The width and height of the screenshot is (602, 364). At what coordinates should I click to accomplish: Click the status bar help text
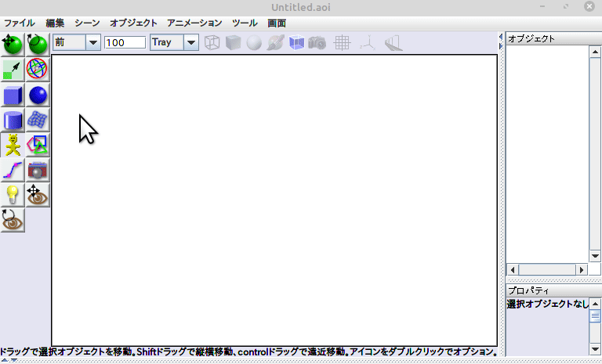tap(248, 351)
